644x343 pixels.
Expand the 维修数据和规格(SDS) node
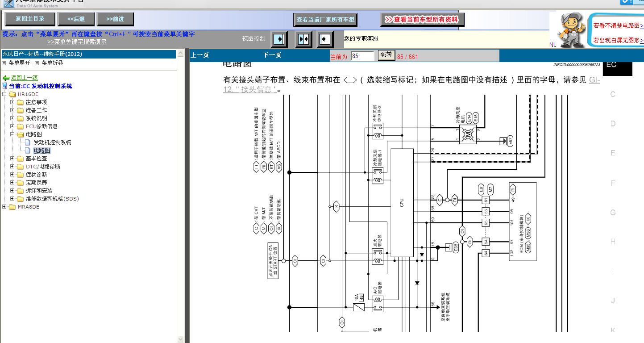(x=12, y=199)
